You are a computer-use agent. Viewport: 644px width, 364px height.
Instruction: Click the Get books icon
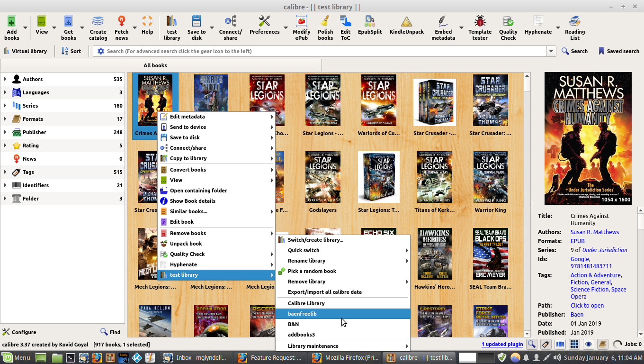tap(68, 27)
